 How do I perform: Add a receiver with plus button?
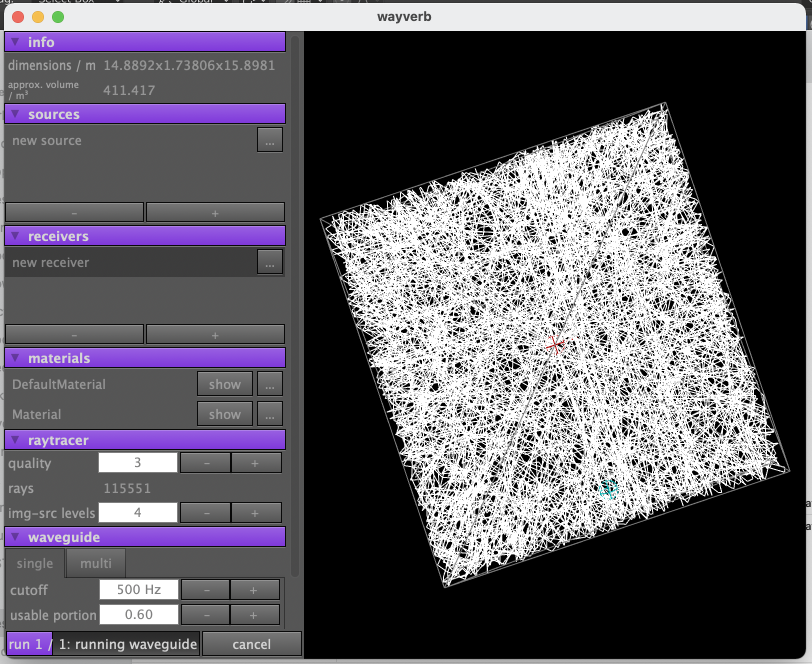coord(215,334)
